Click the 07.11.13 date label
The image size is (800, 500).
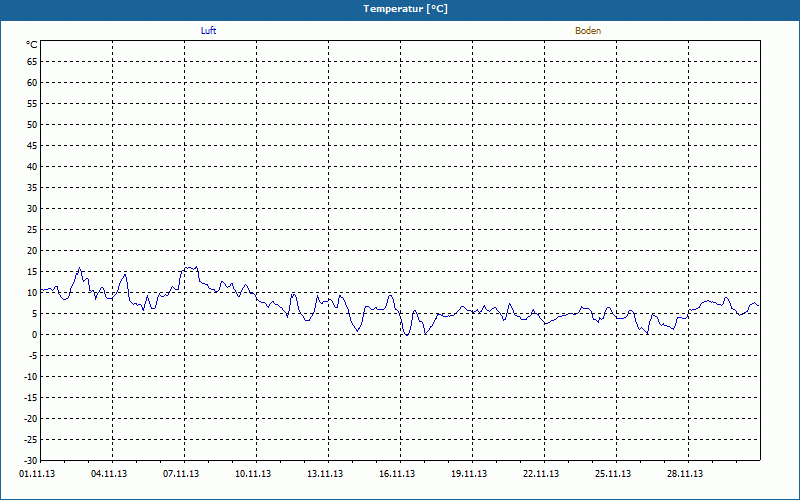coord(181,473)
